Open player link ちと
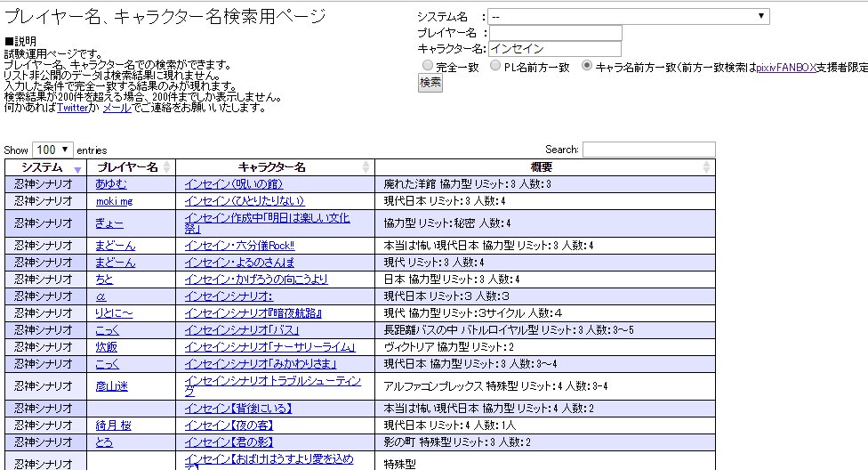Screen dimensions: 868x470 coord(104,280)
